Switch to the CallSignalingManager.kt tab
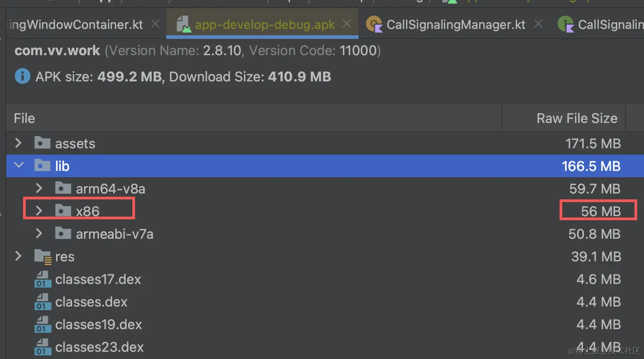 pyautogui.click(x=456, y=24)
